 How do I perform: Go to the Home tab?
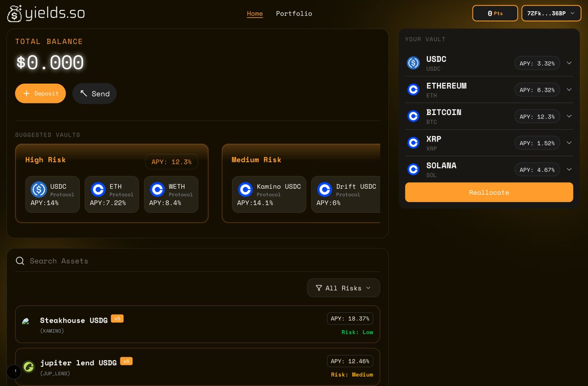[x=255, y=14]
